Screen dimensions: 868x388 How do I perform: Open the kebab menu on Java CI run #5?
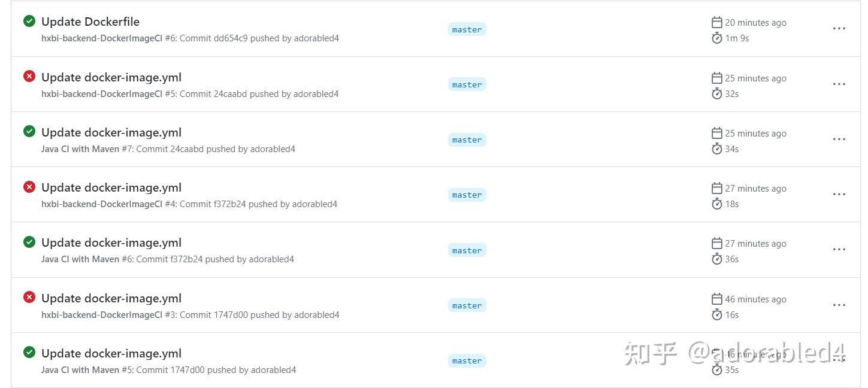pyautogui.click(x=839, y=360)
